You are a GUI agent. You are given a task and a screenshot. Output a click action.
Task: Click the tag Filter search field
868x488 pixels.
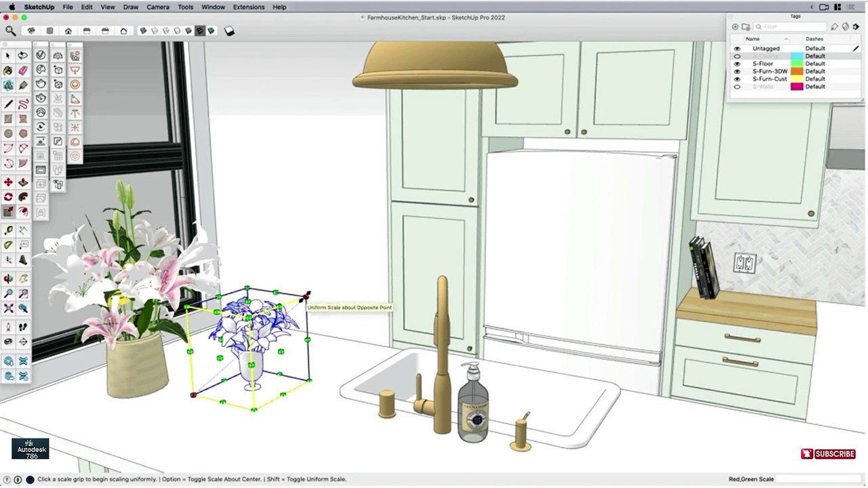(789, 27)
